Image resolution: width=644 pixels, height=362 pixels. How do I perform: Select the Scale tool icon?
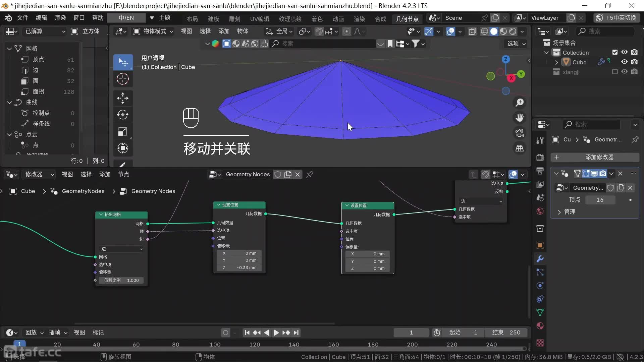click(123, 131)
